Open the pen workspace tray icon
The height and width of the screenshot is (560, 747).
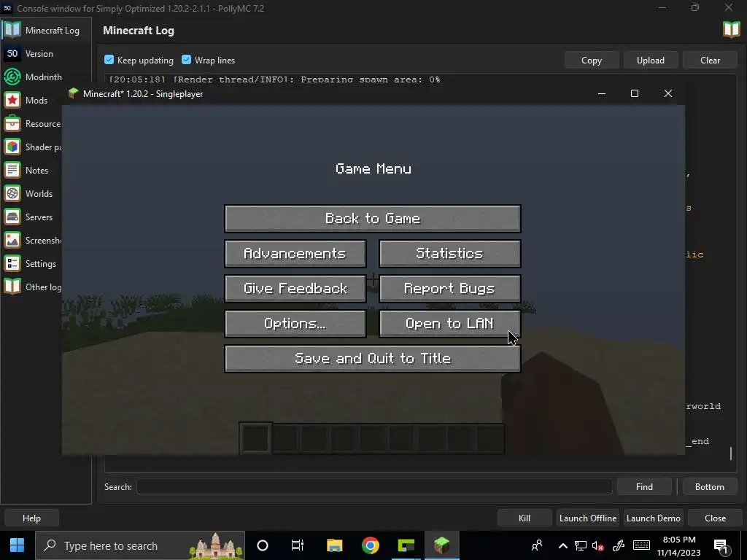pyautogui.click(x=619, y=545)
